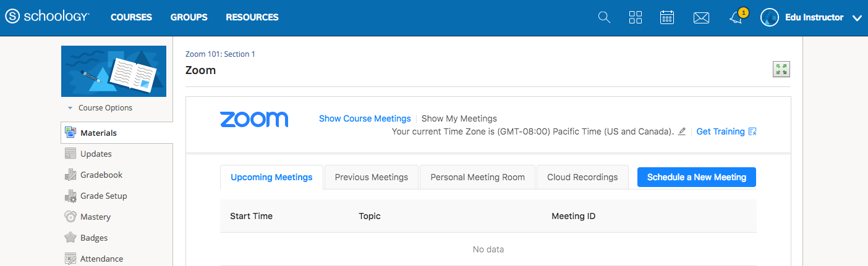Open the GROUPS menu

[x=189, y=17]
